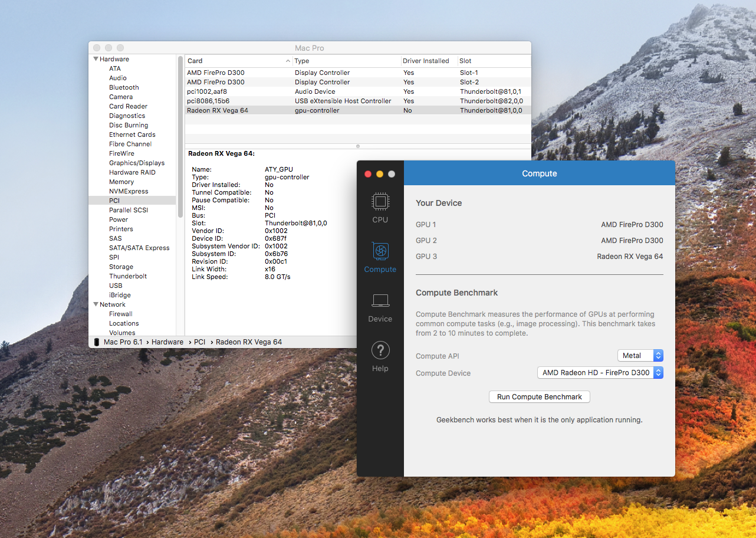This screenshot has height=538, width=756.
Task: Click the Device ID value 0x687f
Action: tap(276, 238)
